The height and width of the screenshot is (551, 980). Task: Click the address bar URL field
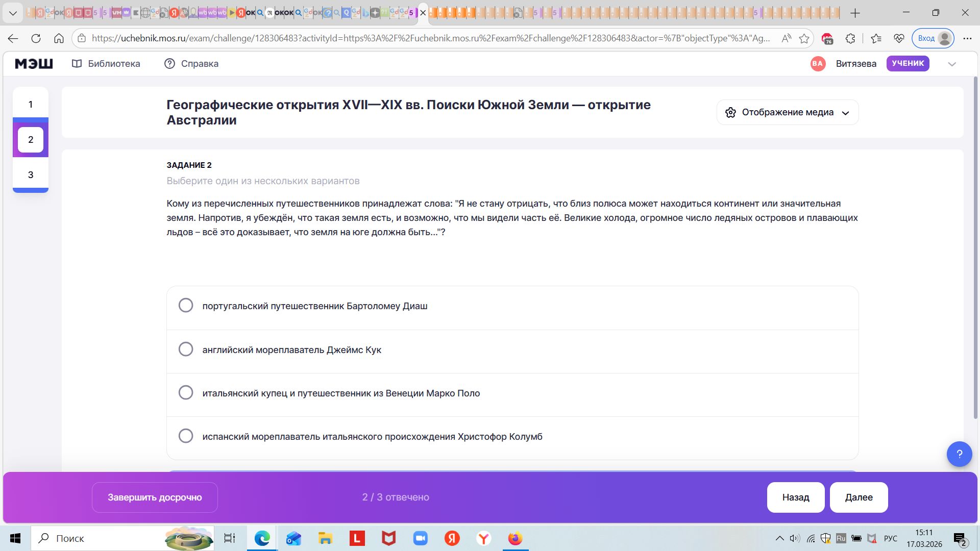431,38
